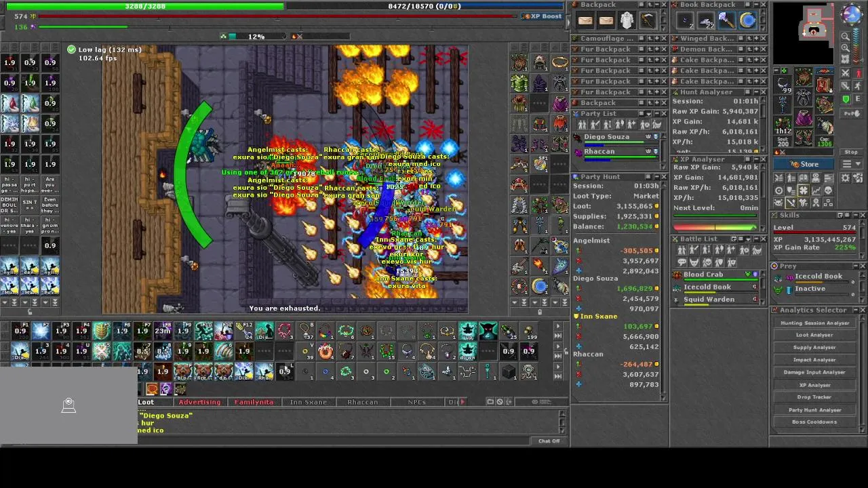
Task: Open Damage Input Analyser
Action: (814, 372)
